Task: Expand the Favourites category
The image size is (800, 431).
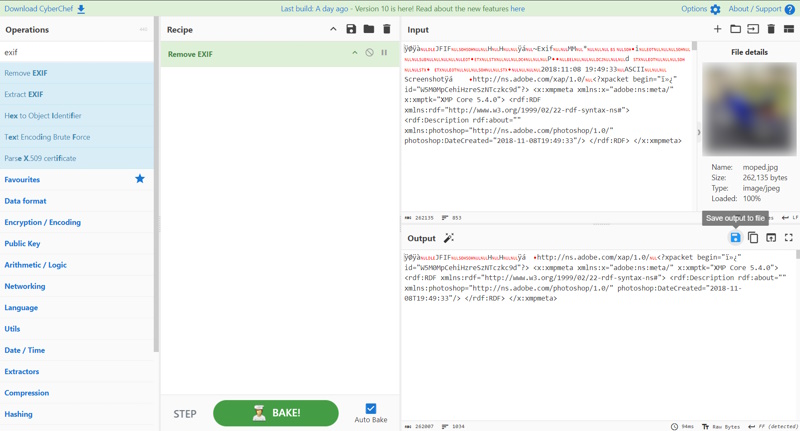Action: [77, 180]
